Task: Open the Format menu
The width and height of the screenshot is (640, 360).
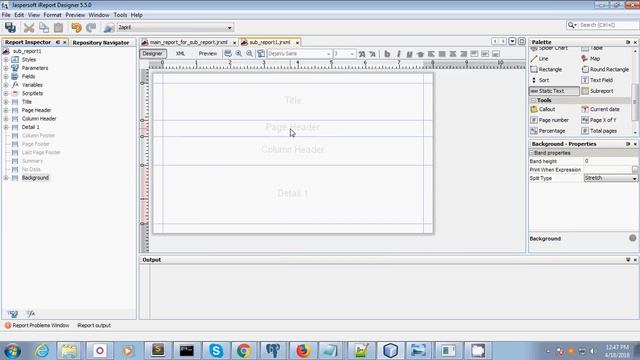Action: coord(52,15)
